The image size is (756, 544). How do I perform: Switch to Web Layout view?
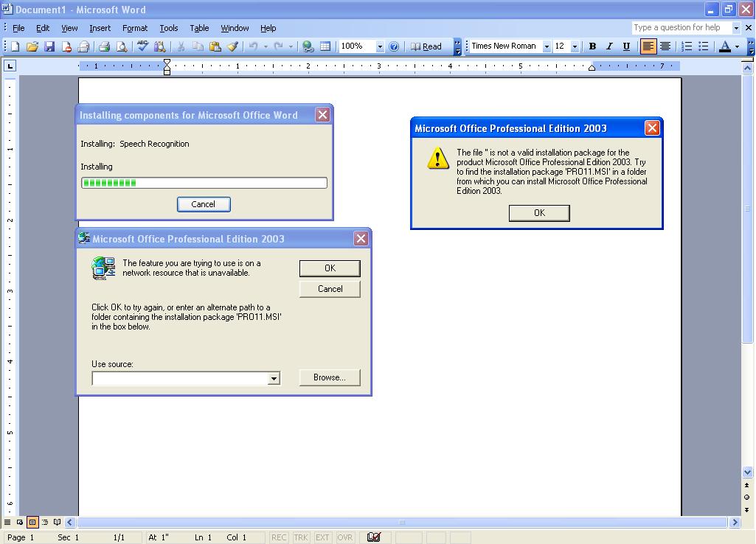coord(20,522)
